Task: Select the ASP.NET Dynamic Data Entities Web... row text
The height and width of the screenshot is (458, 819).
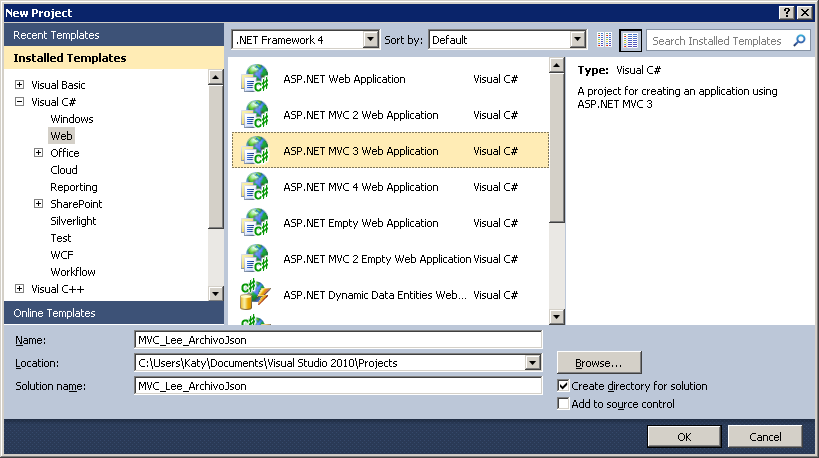Action: (x=375, y=295)
